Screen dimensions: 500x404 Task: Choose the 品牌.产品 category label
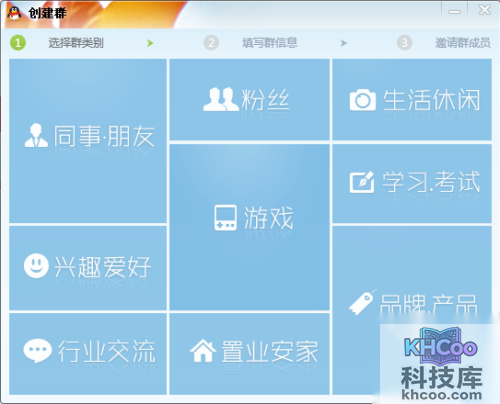point(429,303)
